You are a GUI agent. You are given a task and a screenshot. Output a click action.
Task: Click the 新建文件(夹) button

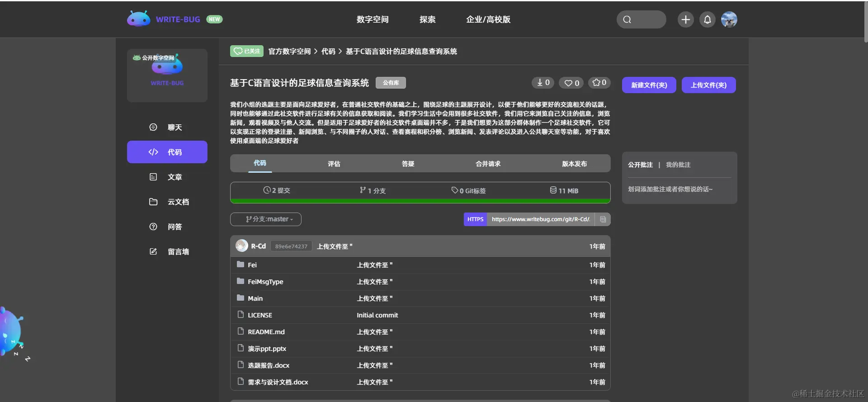click(x=649, y=85)
